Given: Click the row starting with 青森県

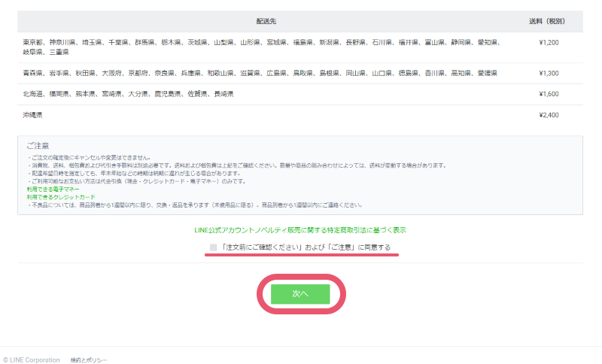Looking at the screenshot, I should click(x=256, y=74).
